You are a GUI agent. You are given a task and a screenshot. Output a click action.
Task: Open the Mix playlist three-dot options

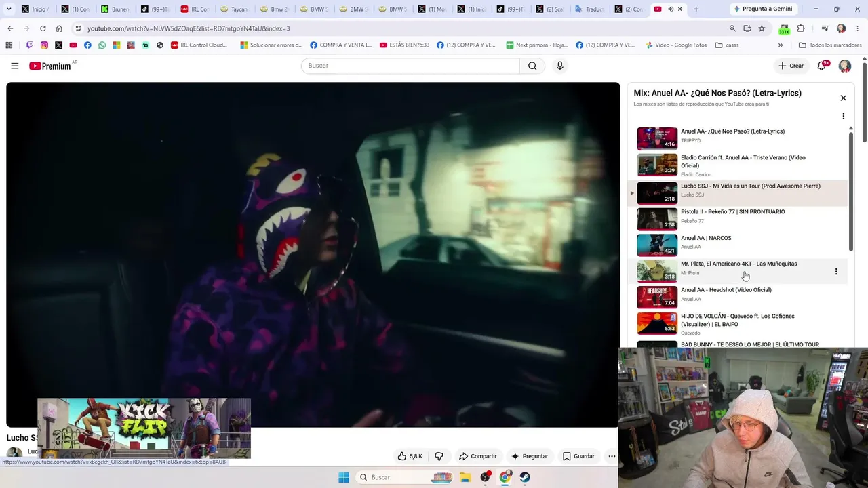tap(843, 117)
